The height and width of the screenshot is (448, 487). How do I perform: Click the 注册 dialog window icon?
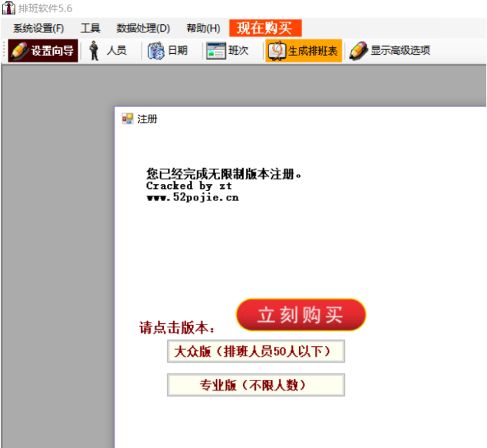coord(127,119)
